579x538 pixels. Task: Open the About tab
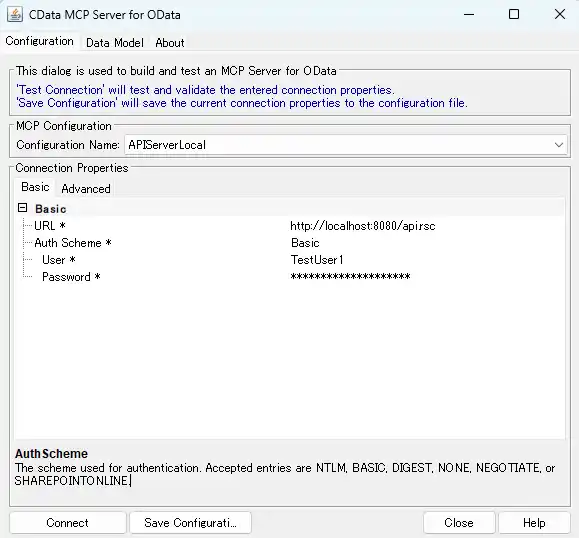[169, 43]
